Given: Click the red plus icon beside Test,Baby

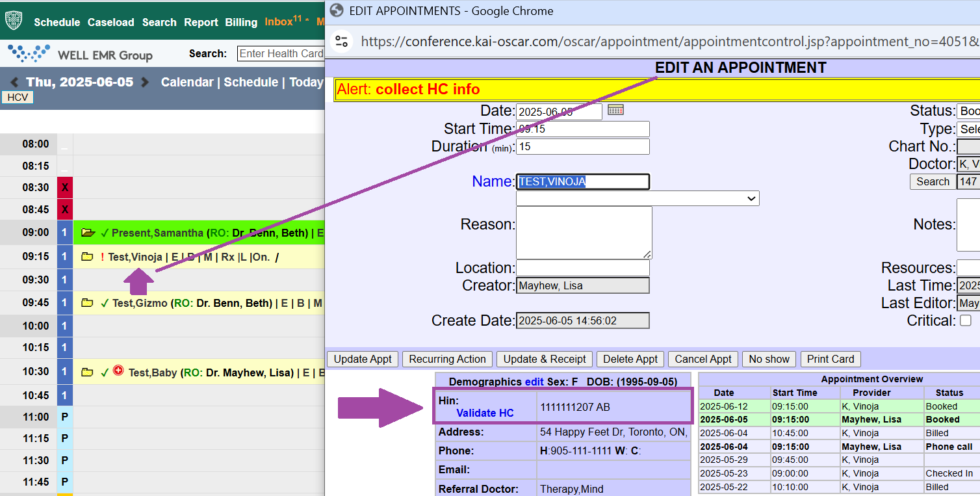Looking at the screenshot, I should [x=118, y=371].
